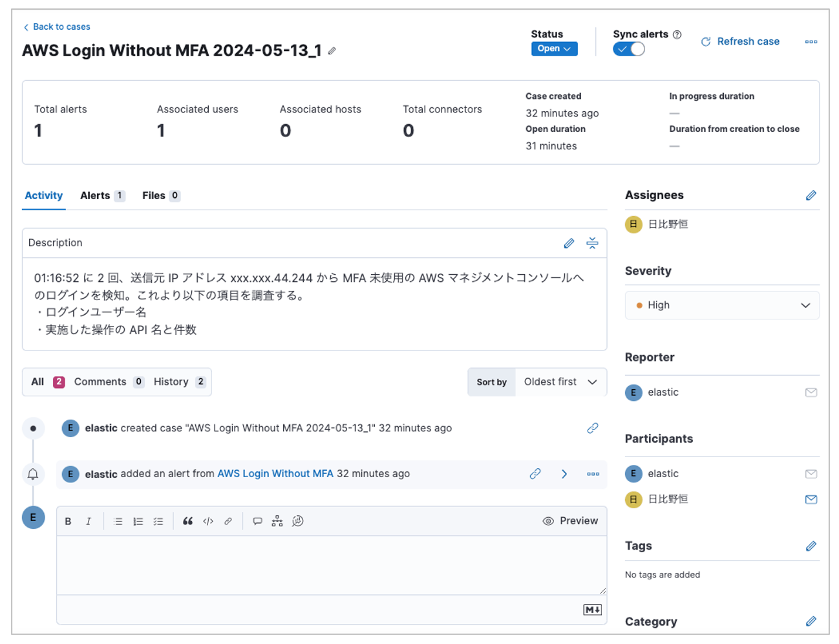Open the Status Open dropdown

[554, 48]
